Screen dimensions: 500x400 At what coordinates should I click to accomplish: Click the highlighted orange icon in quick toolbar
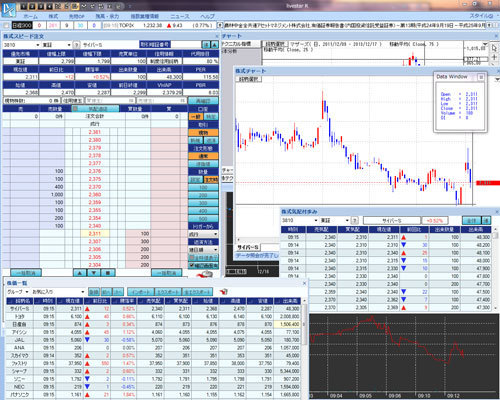coord(75,6)
